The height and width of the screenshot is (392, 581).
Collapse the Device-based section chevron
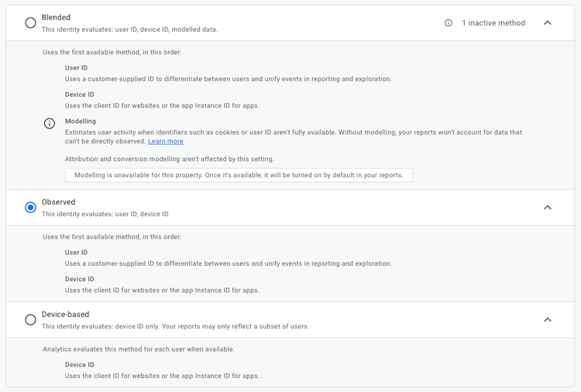pos(547,320)
